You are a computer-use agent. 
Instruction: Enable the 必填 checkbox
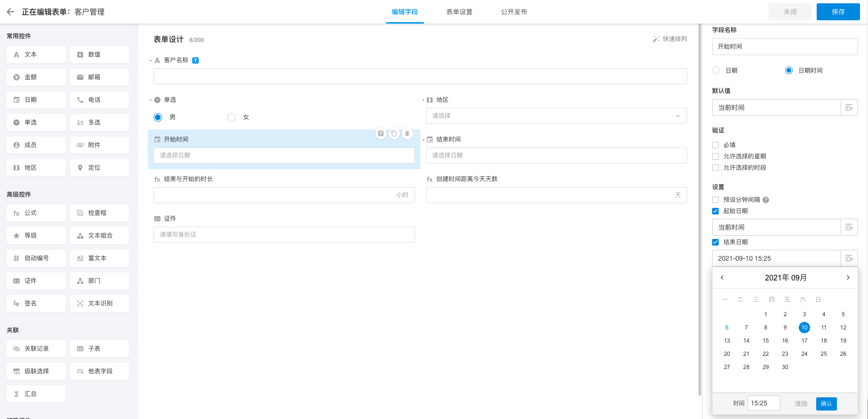(x=715, y=145)
